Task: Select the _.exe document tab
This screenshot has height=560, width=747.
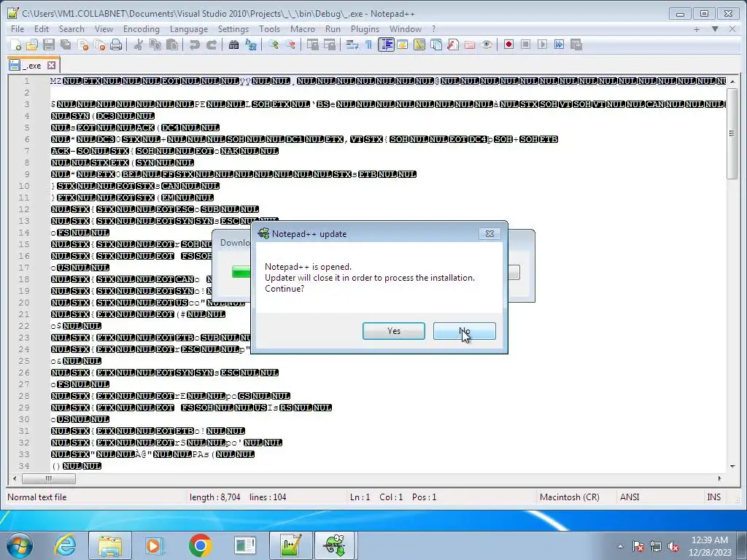Action: coord(32,65)
